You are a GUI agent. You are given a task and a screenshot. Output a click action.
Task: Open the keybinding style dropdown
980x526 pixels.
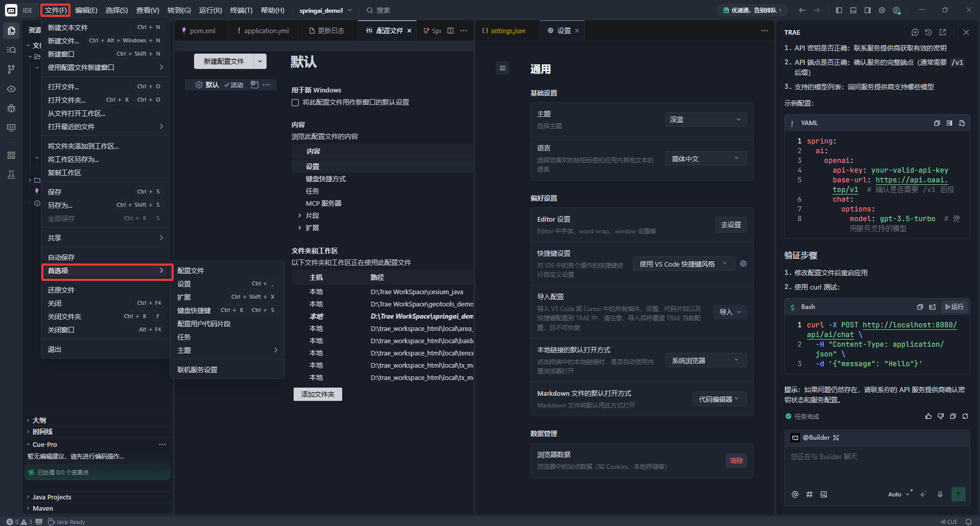(684, 264)
